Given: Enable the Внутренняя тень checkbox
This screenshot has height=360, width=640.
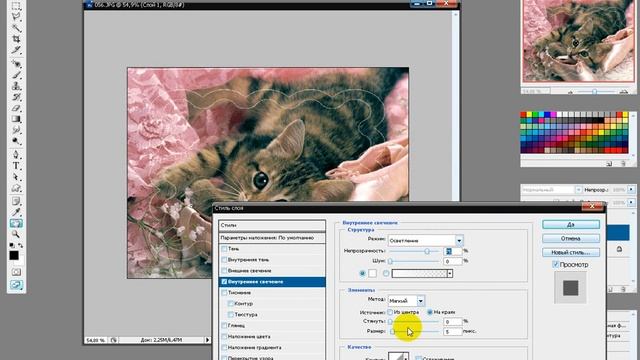Looking at the screenshot, I should tap(224, 260).
